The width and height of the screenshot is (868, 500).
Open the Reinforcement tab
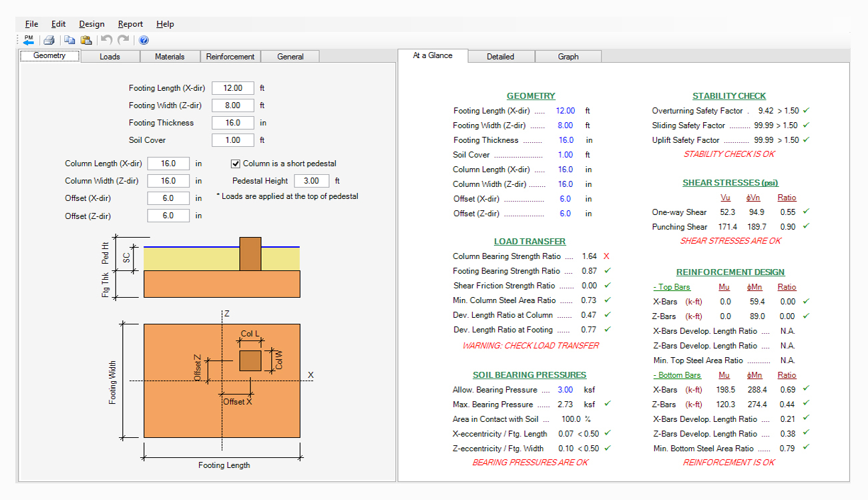(x=230, y=57)
